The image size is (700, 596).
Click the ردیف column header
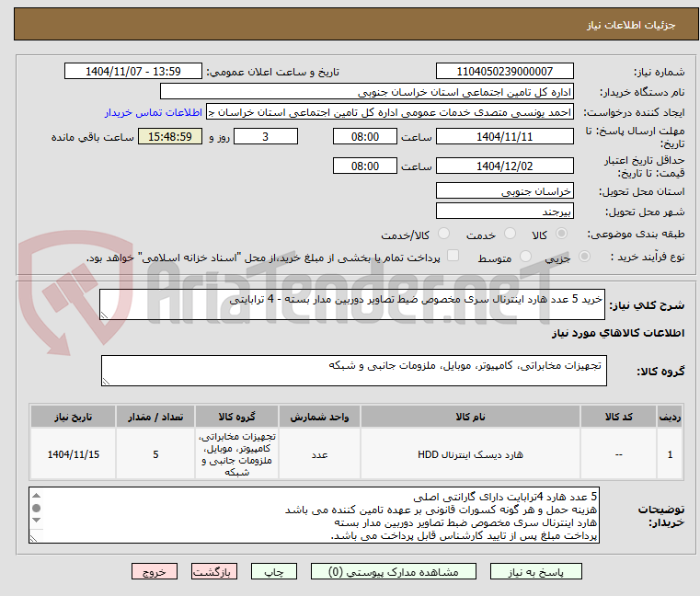pos(670,417)
